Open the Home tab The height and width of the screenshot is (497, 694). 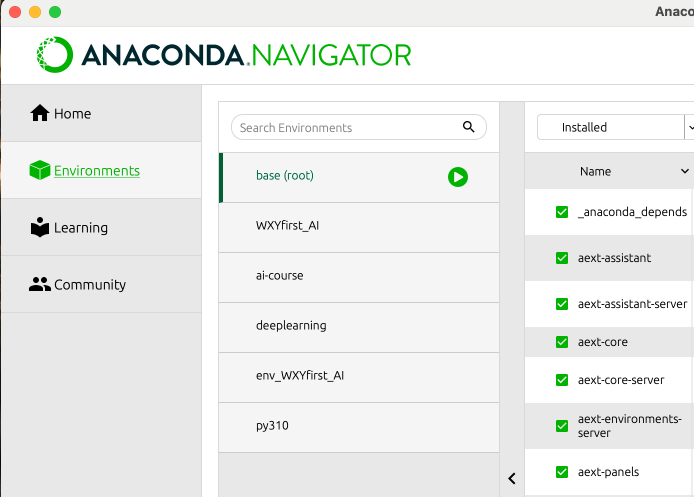point(101,114)
